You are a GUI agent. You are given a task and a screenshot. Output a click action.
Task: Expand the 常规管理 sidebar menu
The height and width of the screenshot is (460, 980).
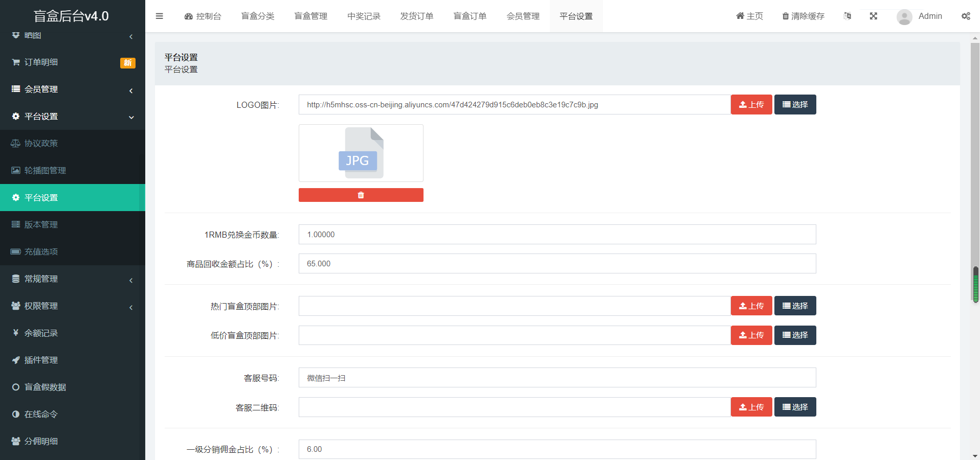coord(72,279)
